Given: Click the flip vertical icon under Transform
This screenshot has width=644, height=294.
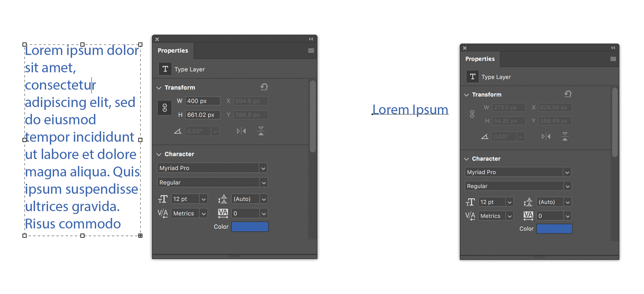Looking at the screenshot, I should click(260, 131).
